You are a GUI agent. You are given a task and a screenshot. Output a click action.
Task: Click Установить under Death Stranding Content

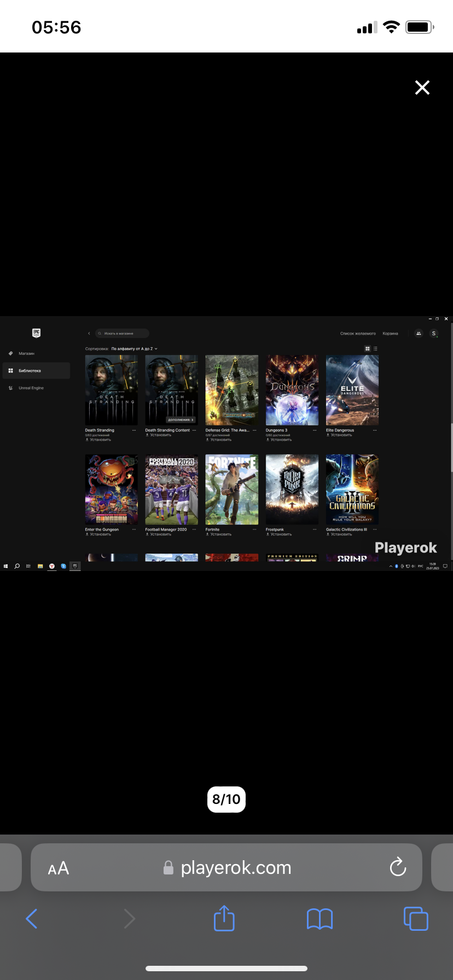pos(159,435)
